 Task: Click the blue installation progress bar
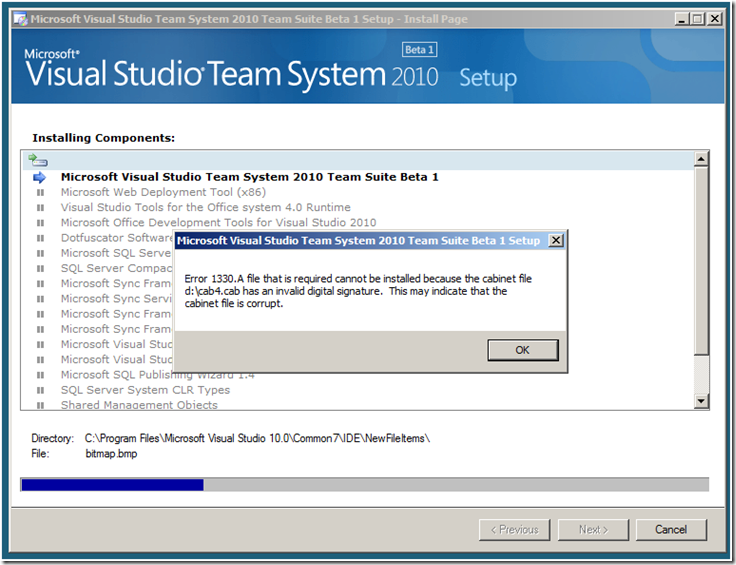coord(112,485)
